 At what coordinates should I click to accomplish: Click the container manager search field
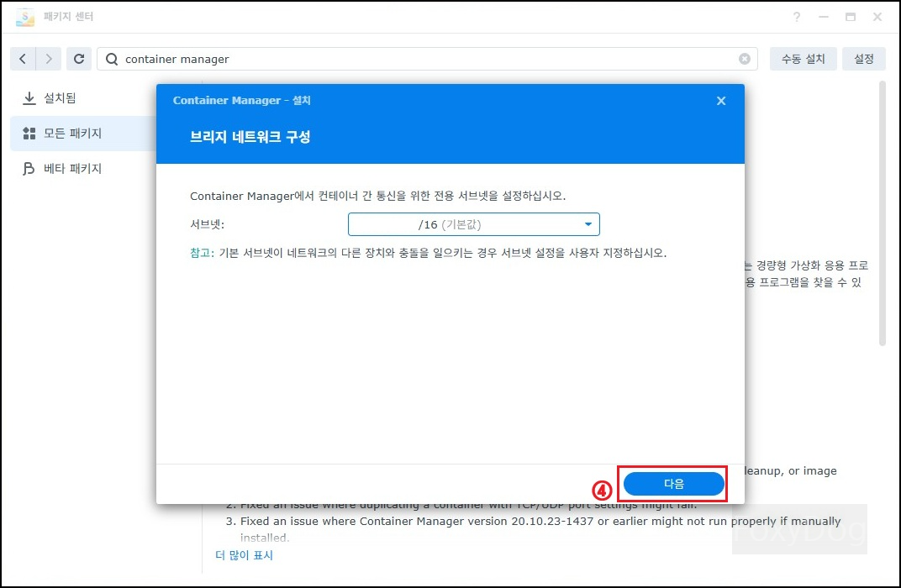pos(427,59)
